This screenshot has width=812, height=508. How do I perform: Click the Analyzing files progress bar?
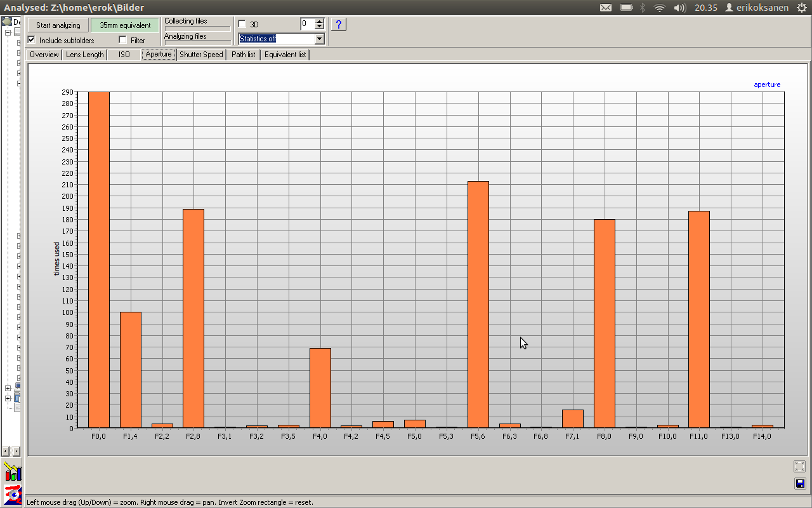197,43
